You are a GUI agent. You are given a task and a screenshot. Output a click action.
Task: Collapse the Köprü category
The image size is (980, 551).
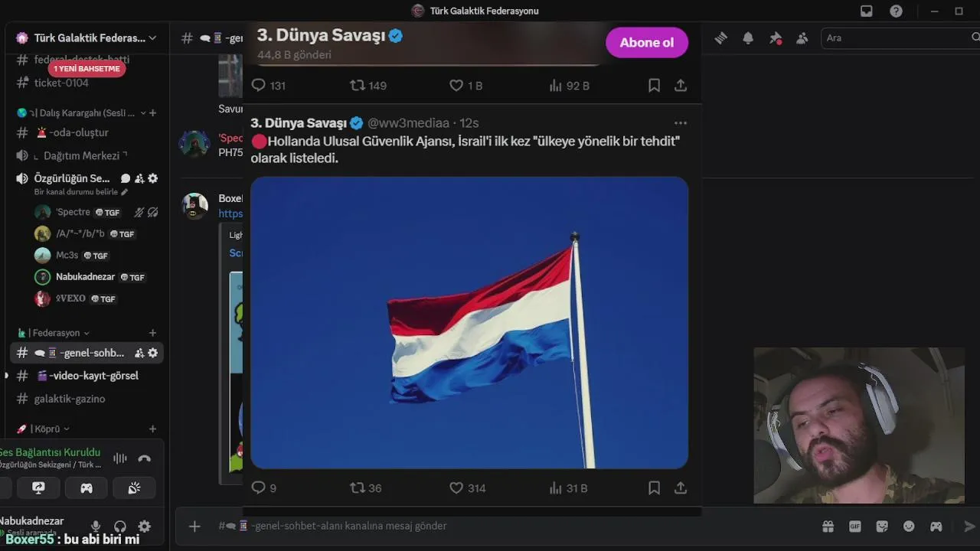[x=44, y=429]
